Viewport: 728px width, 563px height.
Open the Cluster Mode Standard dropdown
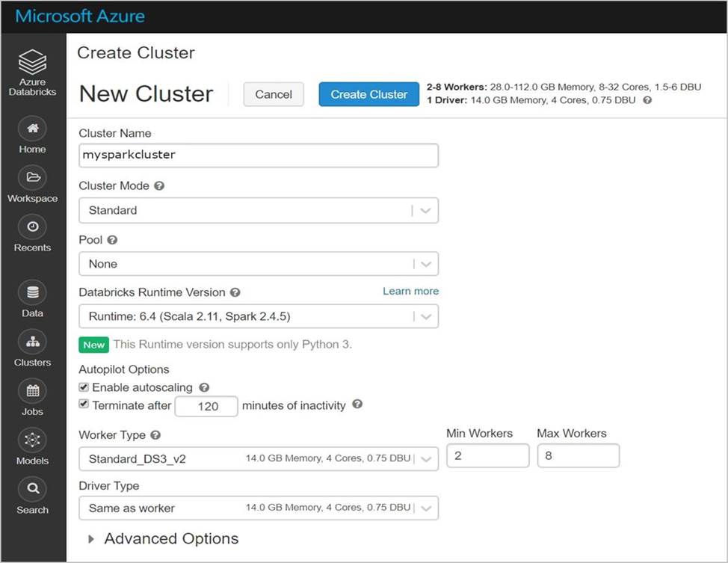[258, 211]
